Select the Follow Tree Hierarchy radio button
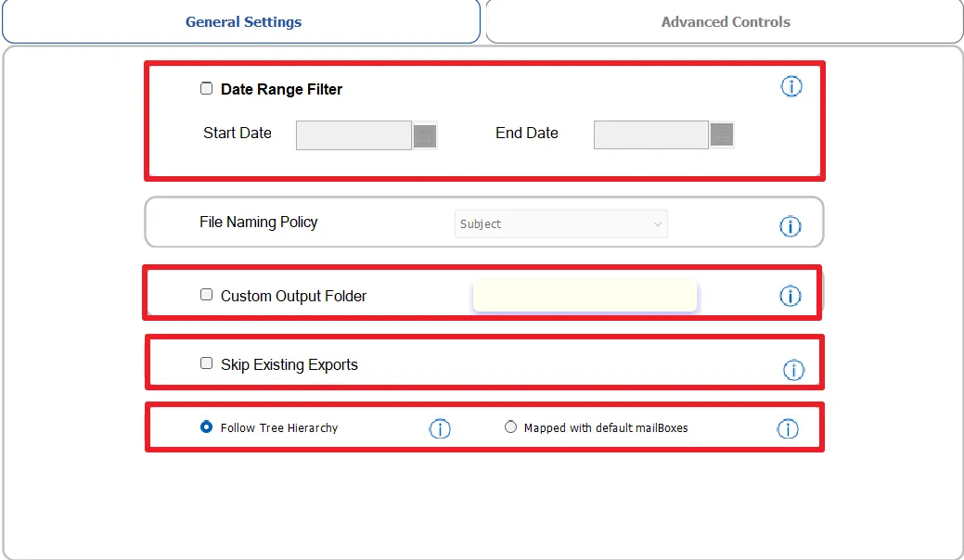The image size is (964, 560). (x=207, y=426)
